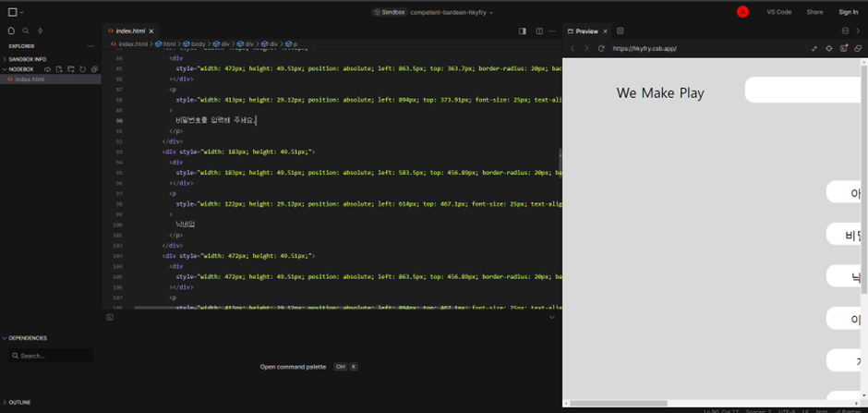The width and height of the screenshot is (868, 413).
Task: Close the Preview tab
Action: click(605, 31)
